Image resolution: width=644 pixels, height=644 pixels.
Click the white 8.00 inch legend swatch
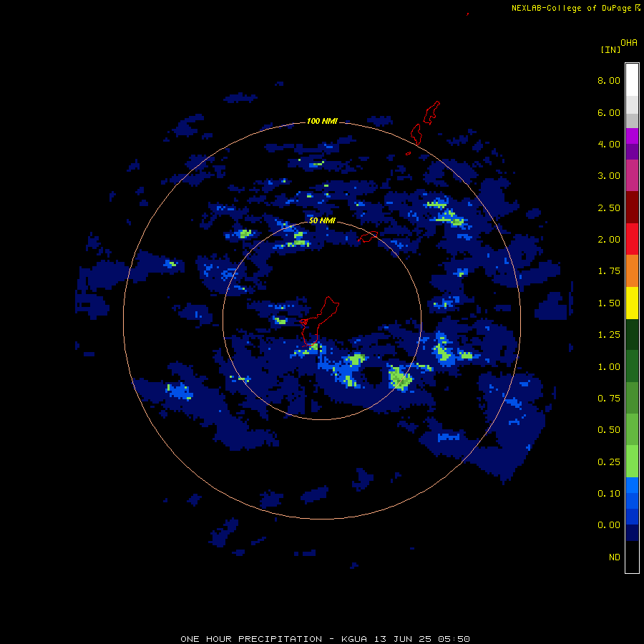[632, 79]
